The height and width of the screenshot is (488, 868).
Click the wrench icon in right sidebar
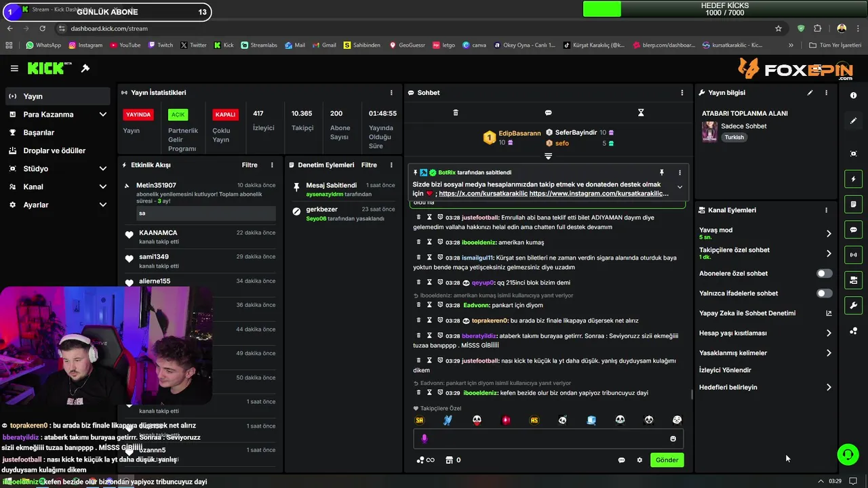853,306
